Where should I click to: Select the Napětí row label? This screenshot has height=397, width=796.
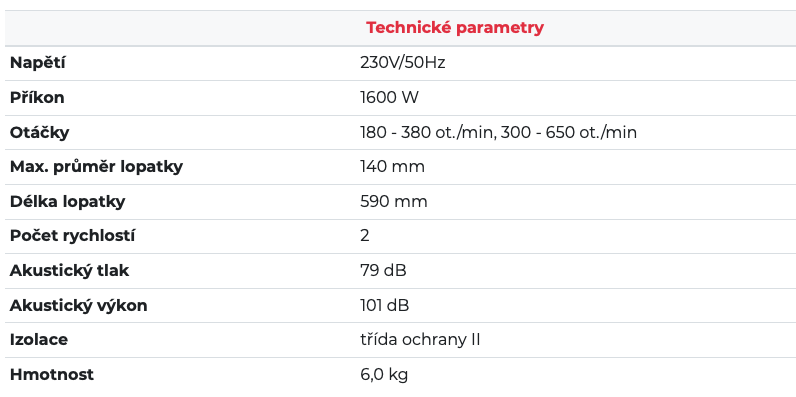[38, 63]
